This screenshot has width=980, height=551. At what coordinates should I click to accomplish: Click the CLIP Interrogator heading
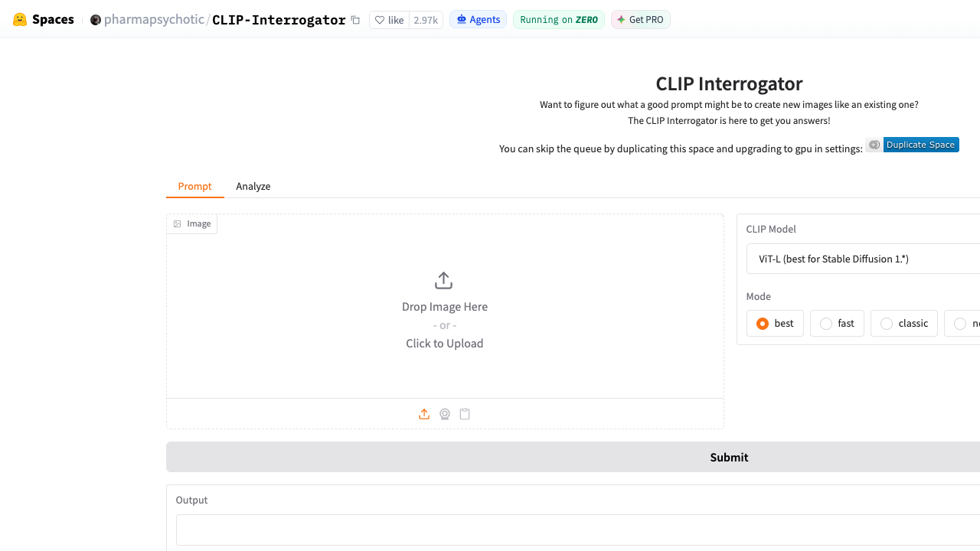pyautogui.click(x=729, y=83)
